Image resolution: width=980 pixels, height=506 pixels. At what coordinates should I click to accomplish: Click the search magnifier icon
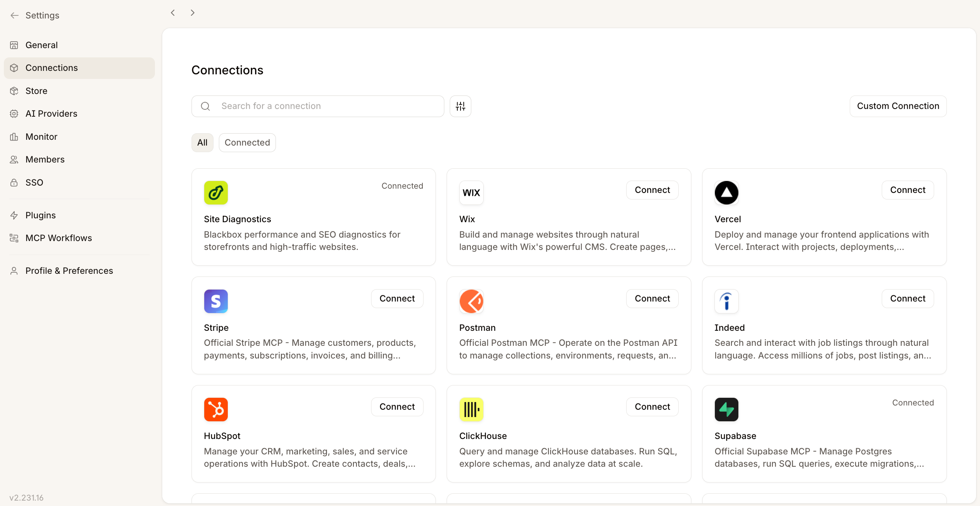206,106
